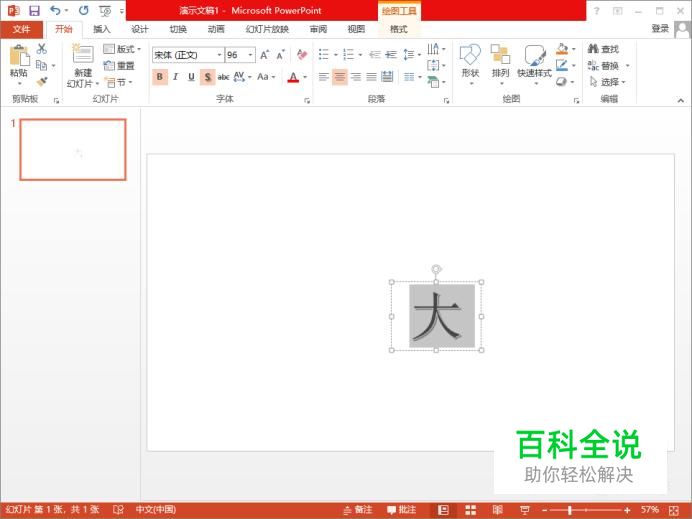Switch to the Design (设计) tab
This screenshot has height=519, width=692.
coord(140,29)
